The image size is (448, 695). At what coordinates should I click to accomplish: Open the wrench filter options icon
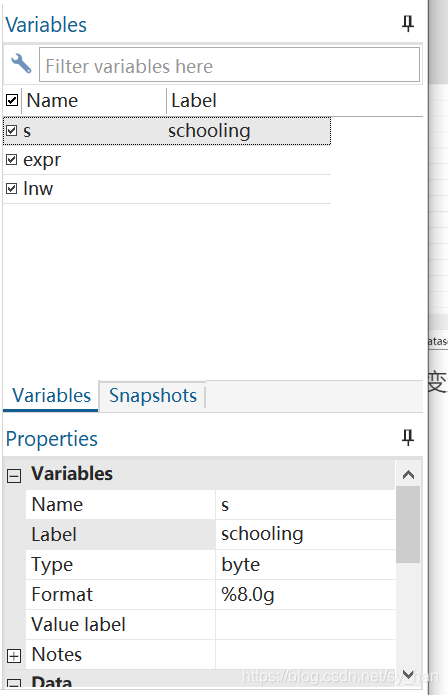[x=21, y=64]
